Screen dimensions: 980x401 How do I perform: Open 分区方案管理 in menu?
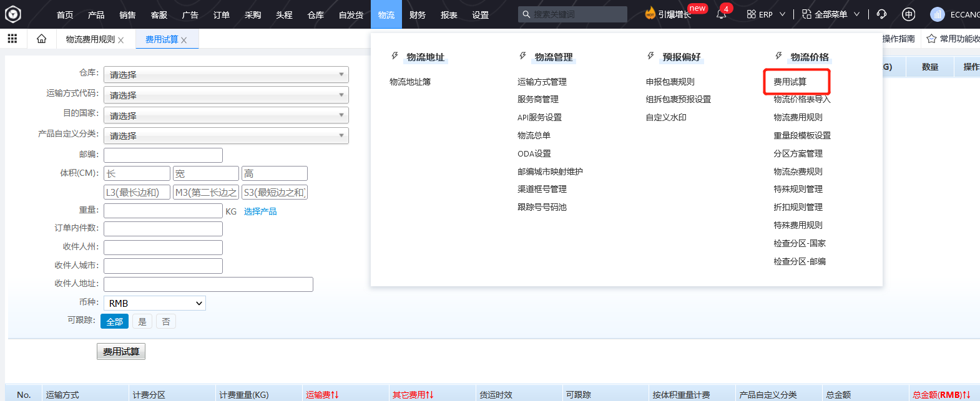(x=798, y=153)
